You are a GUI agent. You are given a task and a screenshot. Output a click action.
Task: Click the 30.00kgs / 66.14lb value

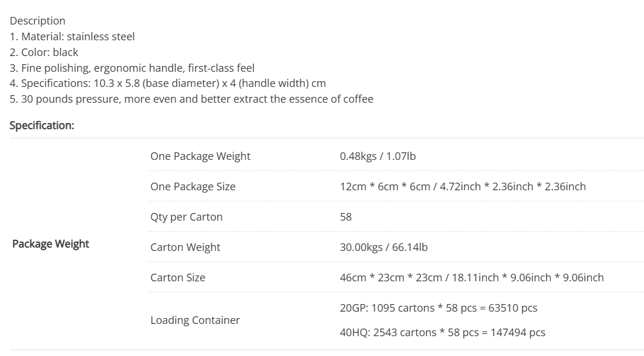(x=384, y=247)
